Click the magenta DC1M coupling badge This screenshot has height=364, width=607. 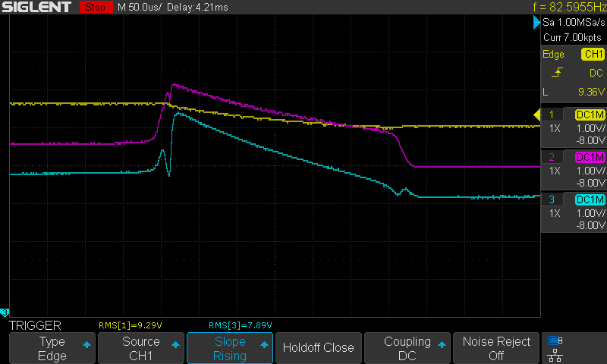point(590,157)
